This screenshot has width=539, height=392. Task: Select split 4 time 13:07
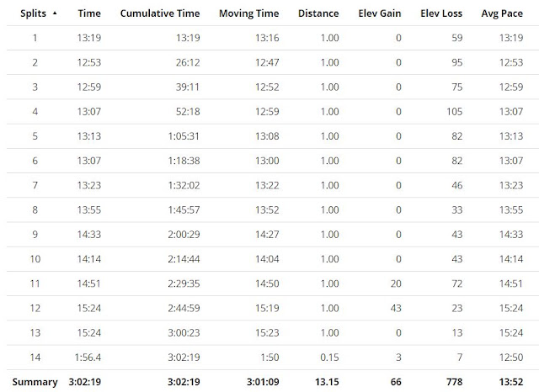point(89,112)
